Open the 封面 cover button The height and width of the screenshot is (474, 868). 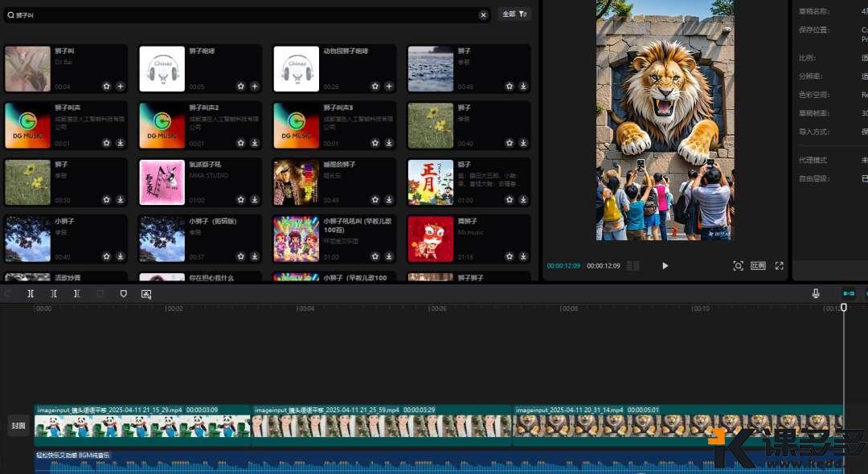[18, 426]
